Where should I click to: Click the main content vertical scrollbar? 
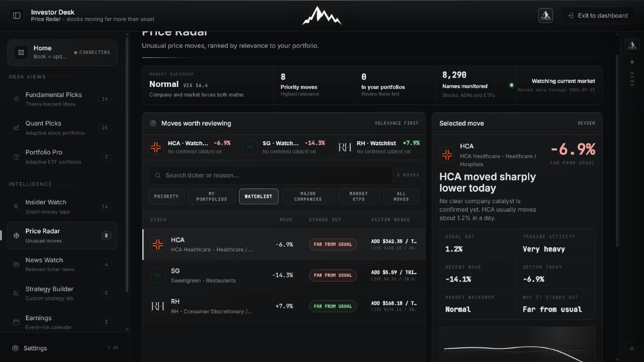(617, 151)
